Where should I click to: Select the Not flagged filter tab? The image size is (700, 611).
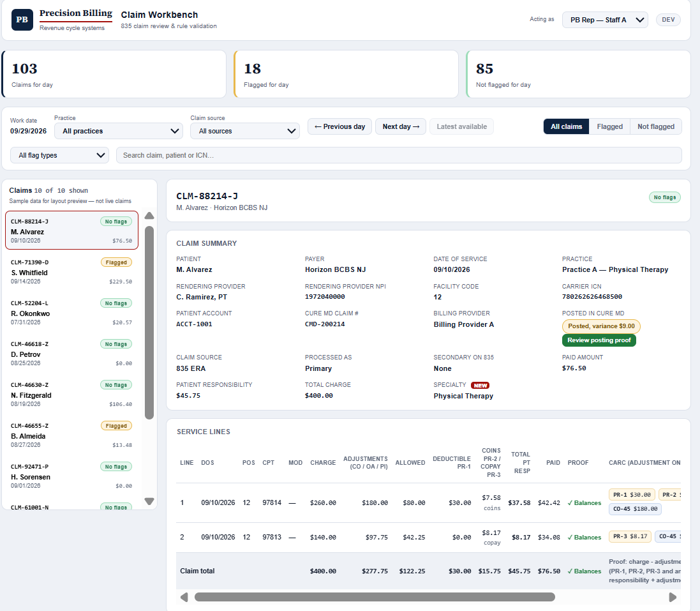[x=656, y=126]
